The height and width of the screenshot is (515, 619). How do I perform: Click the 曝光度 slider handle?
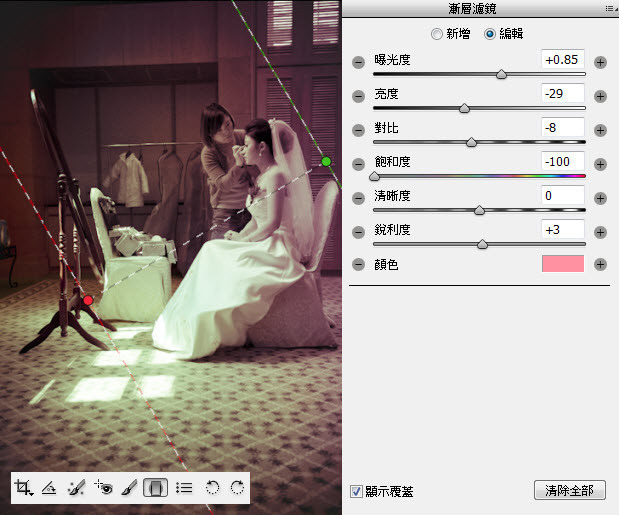501,74
